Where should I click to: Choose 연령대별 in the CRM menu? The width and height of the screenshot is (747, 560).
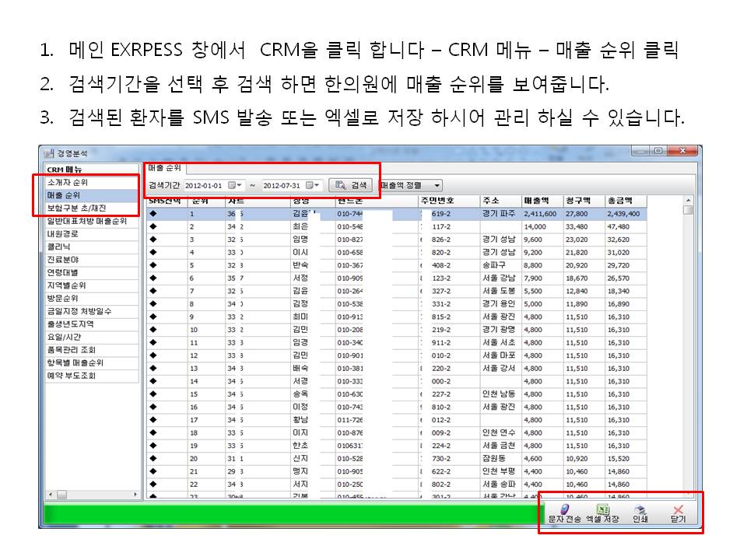(62, 272)
